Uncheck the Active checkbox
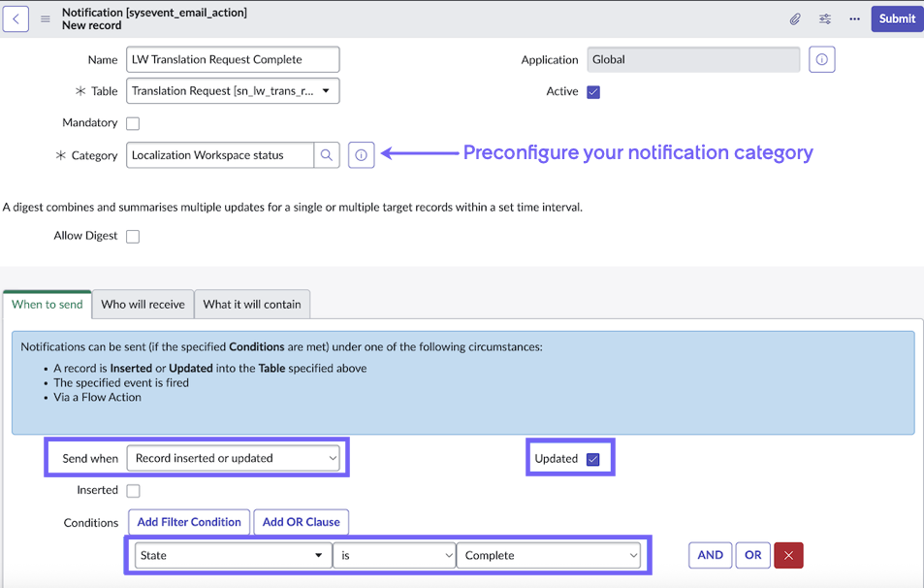Screen dimensions: 924x588 click(593, 92)
